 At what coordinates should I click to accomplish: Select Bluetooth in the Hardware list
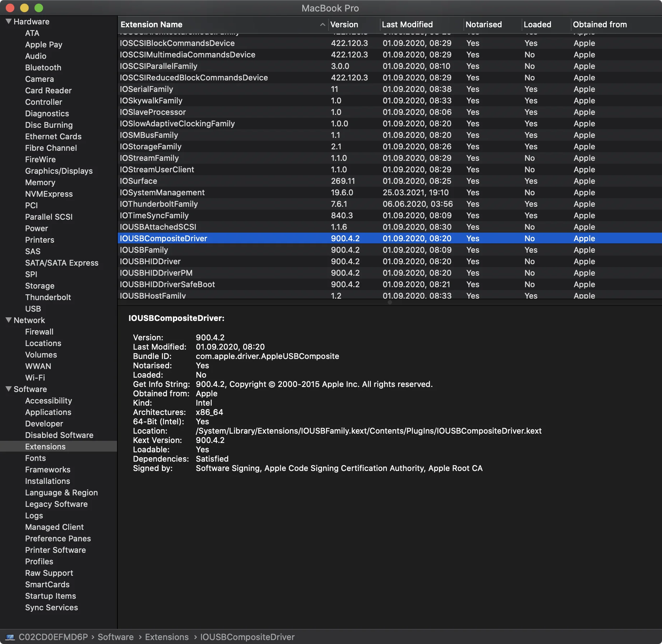coord(43,67)
